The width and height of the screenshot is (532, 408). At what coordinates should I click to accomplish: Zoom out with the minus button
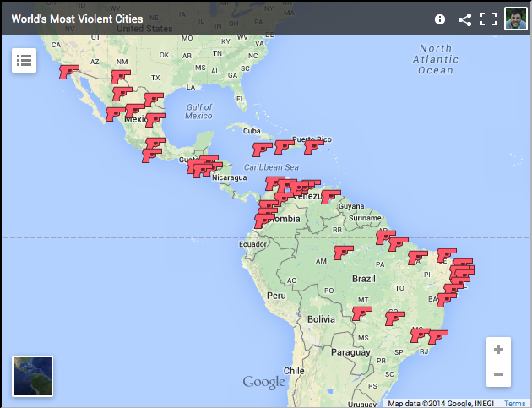(498, 374)
